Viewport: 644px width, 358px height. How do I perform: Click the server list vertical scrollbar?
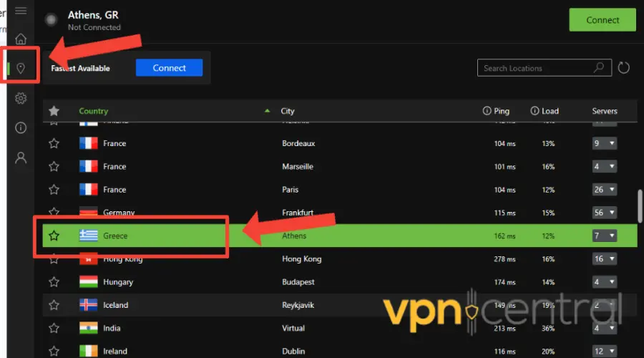[640, 206]
